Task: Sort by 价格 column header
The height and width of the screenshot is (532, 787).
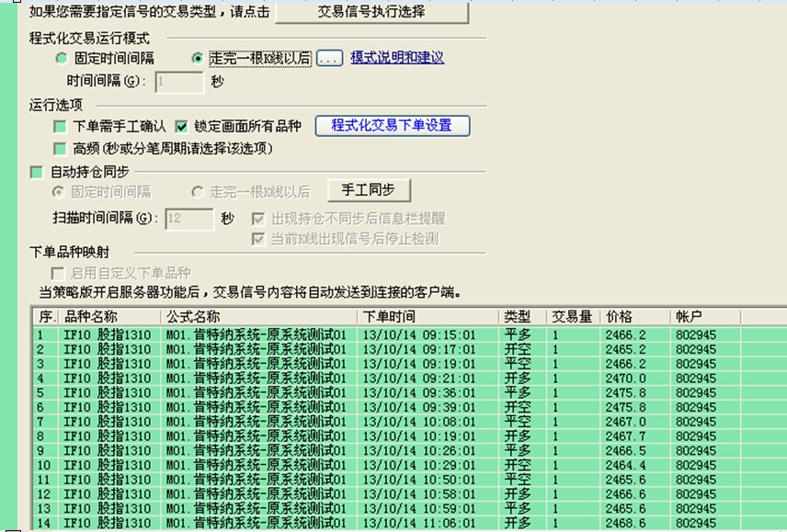Action: point(635,317)
